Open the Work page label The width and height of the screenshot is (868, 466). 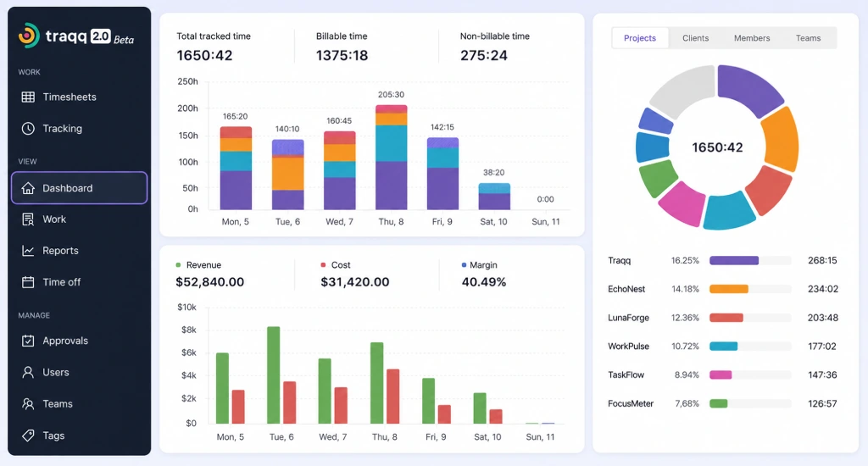[54, 219]
